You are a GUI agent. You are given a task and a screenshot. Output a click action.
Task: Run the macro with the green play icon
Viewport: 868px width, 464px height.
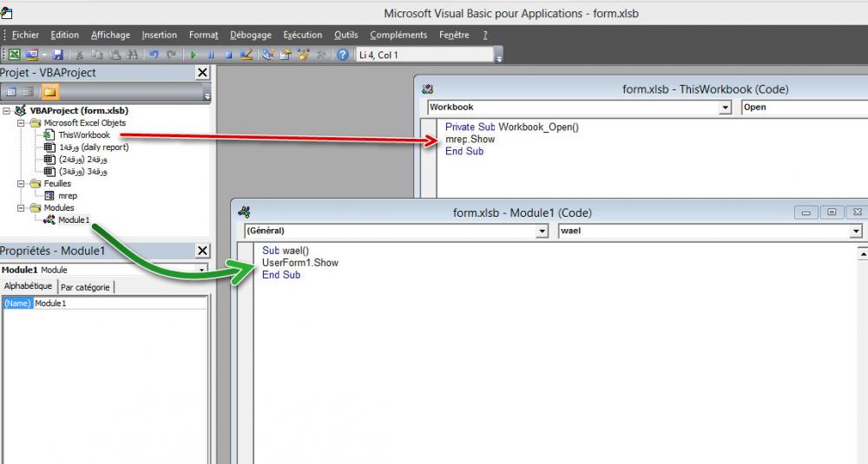click(x=194, y=55)
